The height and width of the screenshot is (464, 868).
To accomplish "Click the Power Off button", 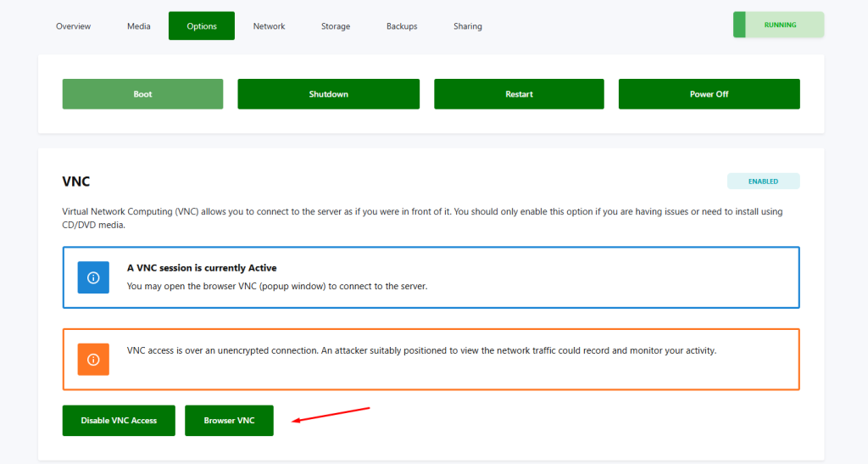I will (x=709, y=94).
